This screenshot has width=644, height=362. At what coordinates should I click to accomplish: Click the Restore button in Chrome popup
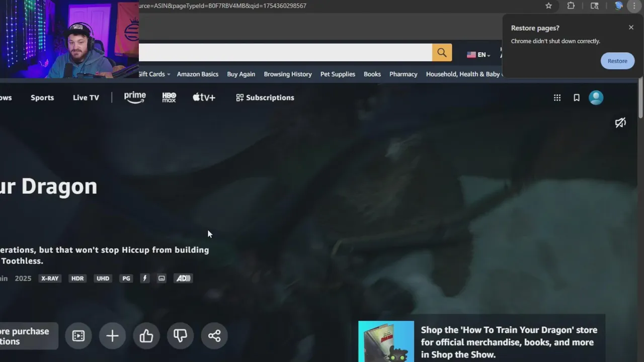[x=617, y=61]
